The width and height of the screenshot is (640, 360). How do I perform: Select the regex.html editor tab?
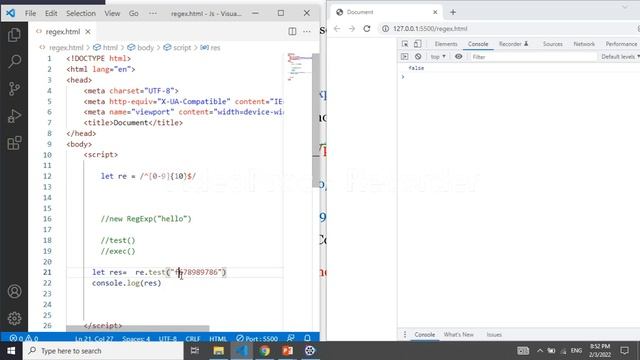click(x=62, y=31)
